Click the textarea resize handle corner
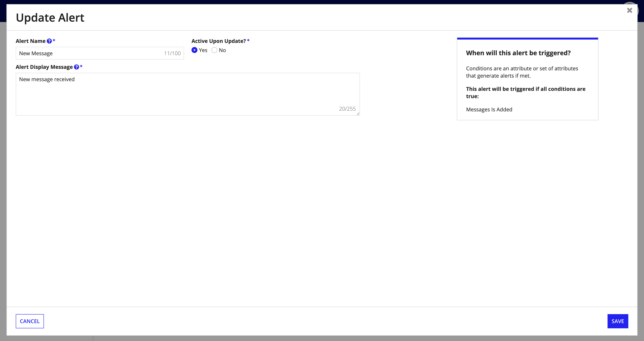This screenshot has height=341, width=644. (x=358, y=114)
